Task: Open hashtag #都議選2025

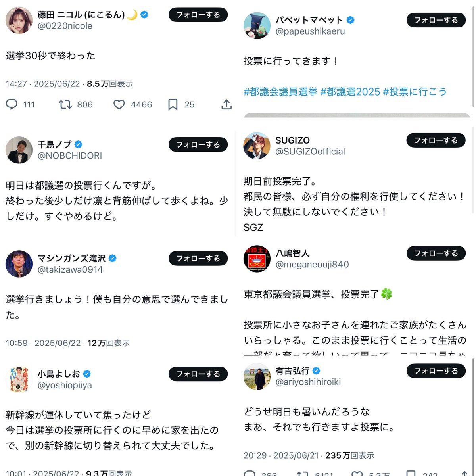Action: click(x=350, y=92)
